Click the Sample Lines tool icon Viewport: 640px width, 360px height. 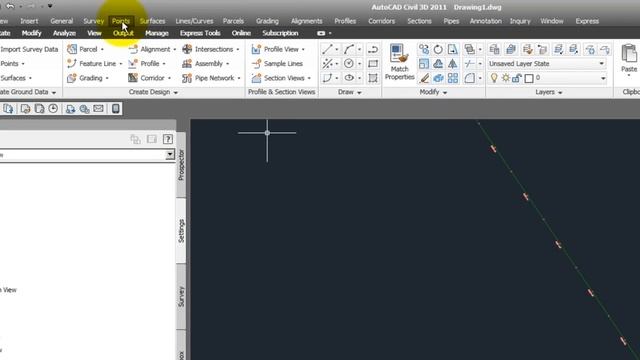point(256,64)
